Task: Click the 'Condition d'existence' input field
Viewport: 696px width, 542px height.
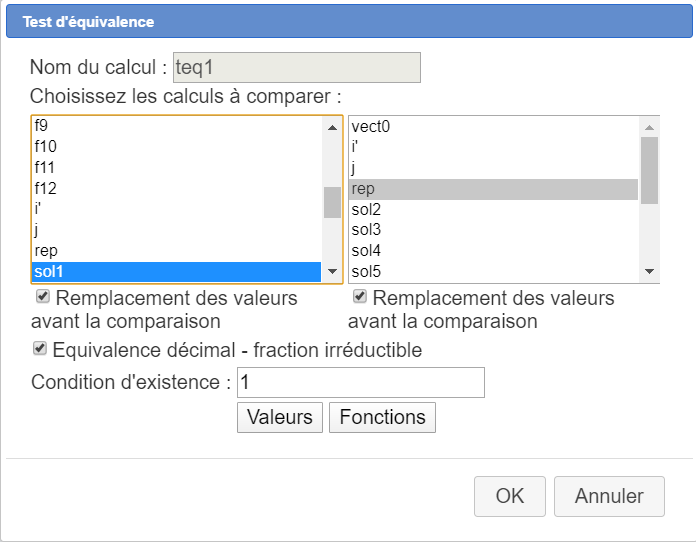Action: (x=360, y=382)
